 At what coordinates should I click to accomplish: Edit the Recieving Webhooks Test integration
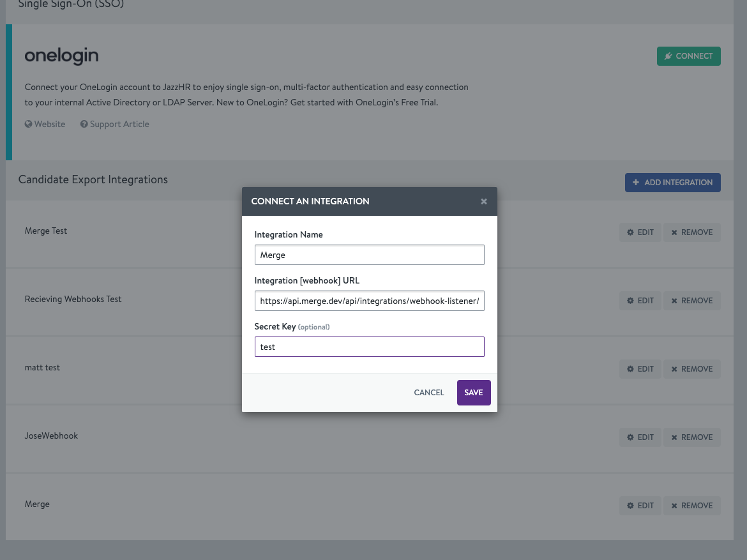[x=640, y=301]
